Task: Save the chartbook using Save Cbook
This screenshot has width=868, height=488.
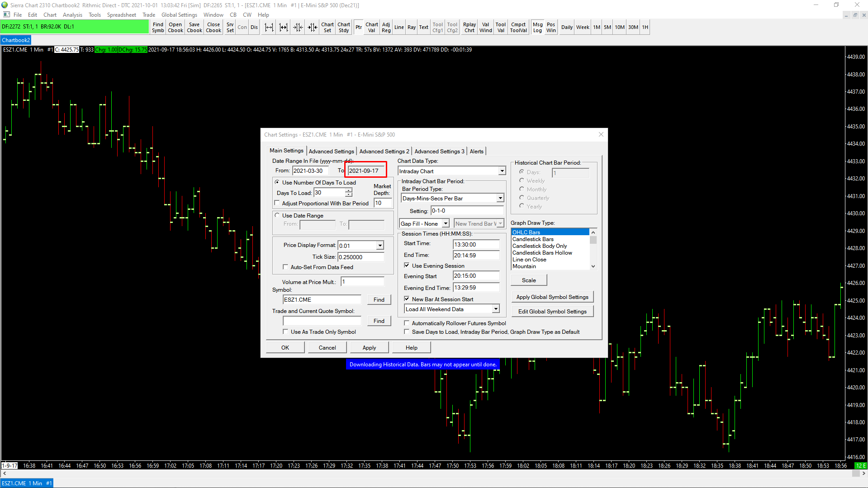Action: 194,28
